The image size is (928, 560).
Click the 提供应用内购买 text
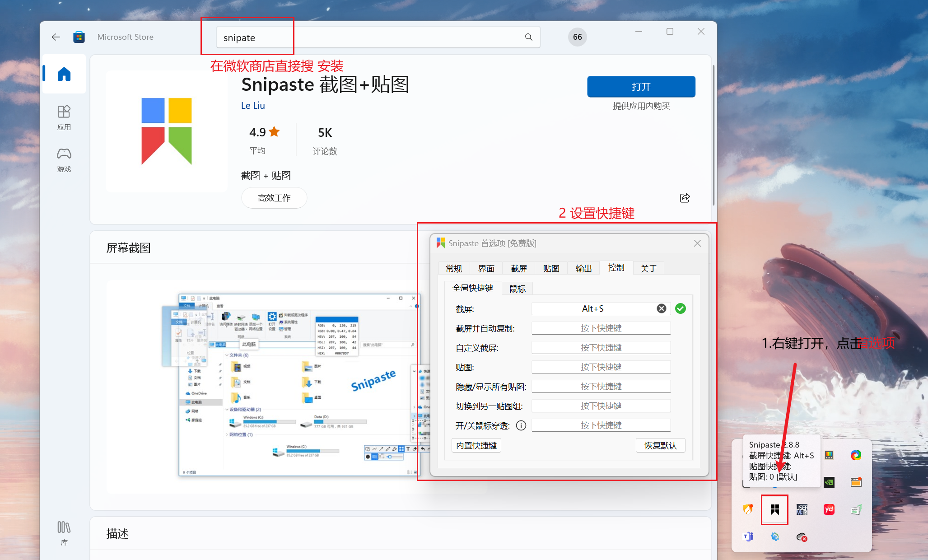641,106
